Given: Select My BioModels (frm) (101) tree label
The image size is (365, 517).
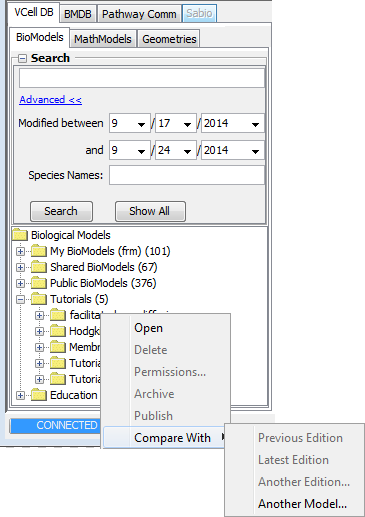Looking at the screenshot, I should point(110,251).
